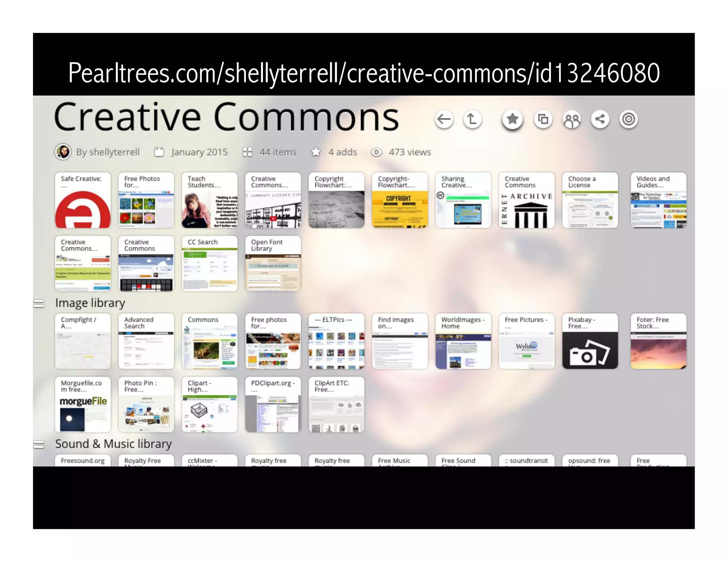Collapse the Sound & Music library handle
728x562 pixels.
point(39,444)
